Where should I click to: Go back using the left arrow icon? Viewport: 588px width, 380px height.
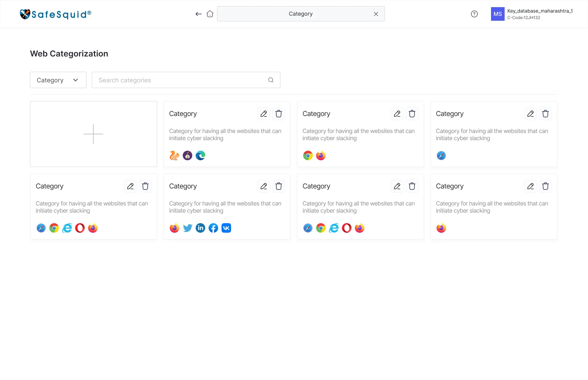pyautogui.click(x=199, y=14)
